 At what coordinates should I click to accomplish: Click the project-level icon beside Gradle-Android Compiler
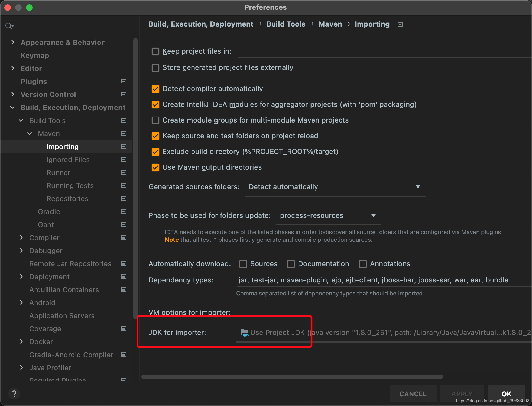click(124, 355)
